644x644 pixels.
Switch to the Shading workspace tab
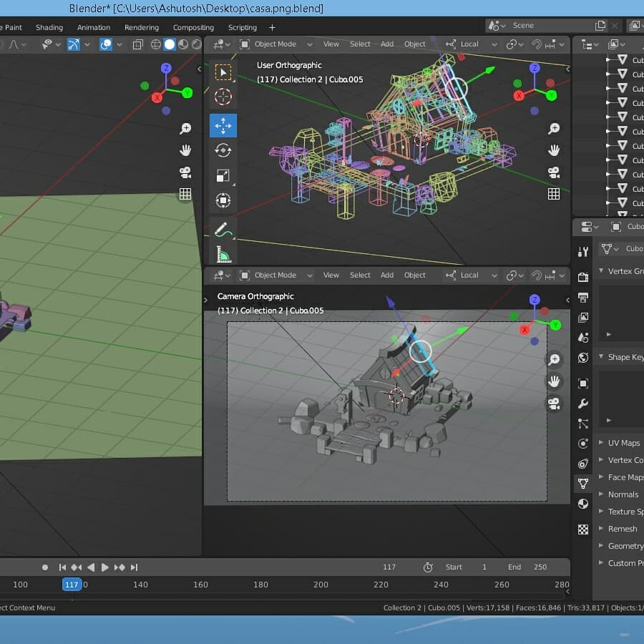pos(49,27)
